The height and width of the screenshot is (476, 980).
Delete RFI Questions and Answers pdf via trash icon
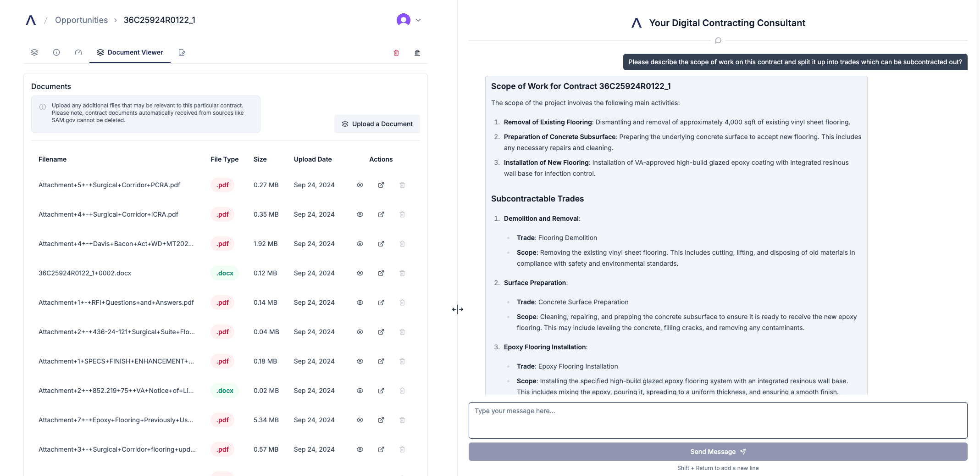(402, 302)
